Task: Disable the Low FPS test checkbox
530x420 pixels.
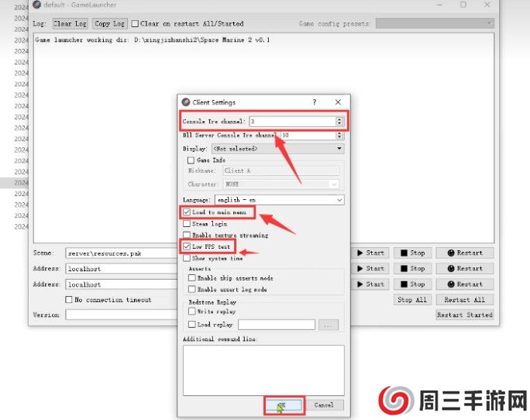Action: 186,247
